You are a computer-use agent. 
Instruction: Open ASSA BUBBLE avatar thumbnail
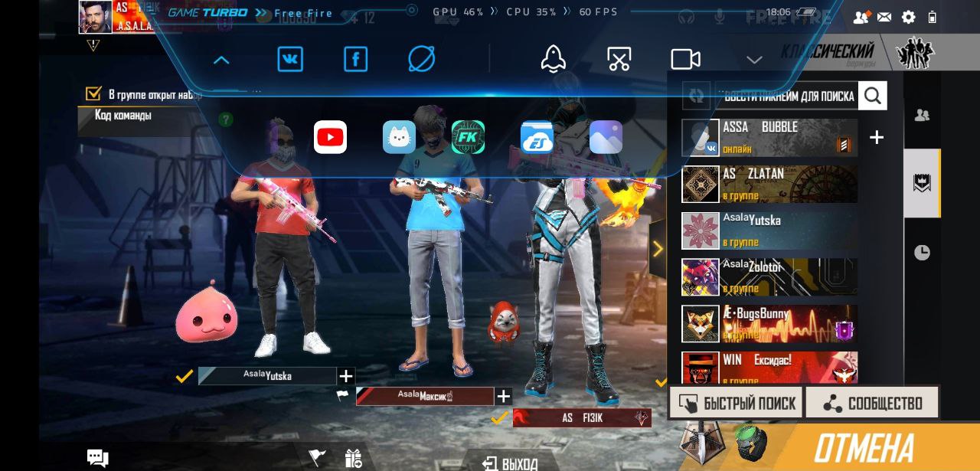click(701, 138)
